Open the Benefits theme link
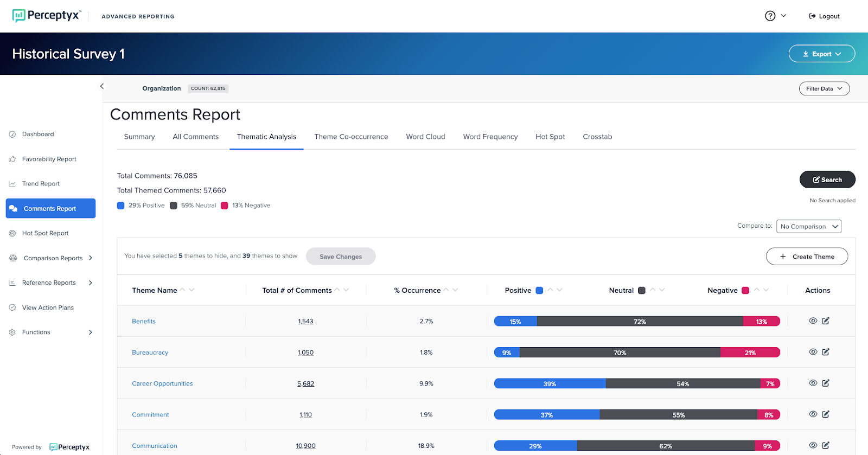 (144, 321)
